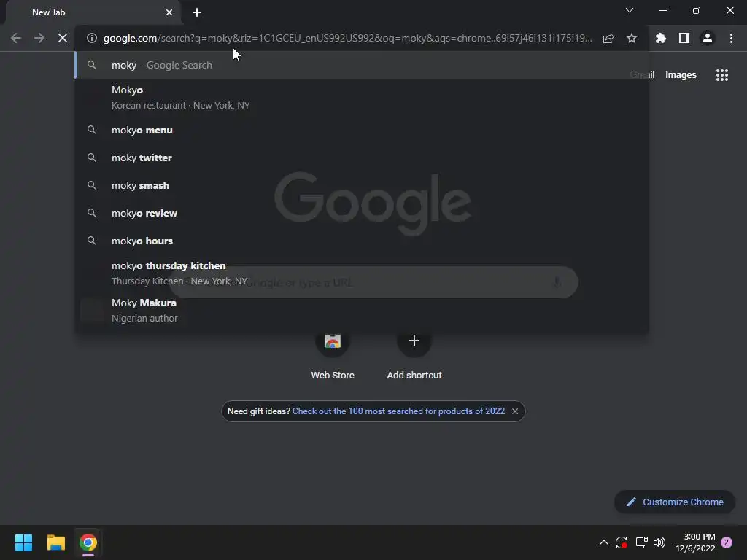Click the Chrome taskbar icon
747x560 pixels.
88,542
